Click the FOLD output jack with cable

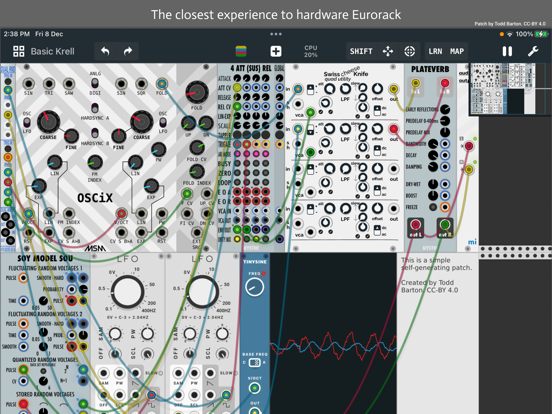coord(162,84)
